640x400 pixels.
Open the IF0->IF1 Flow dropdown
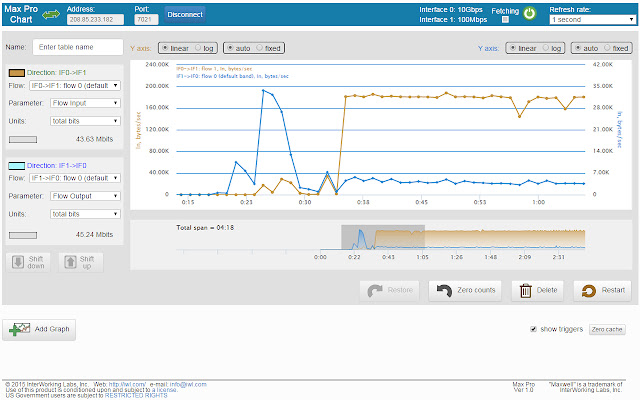(75, 85)
